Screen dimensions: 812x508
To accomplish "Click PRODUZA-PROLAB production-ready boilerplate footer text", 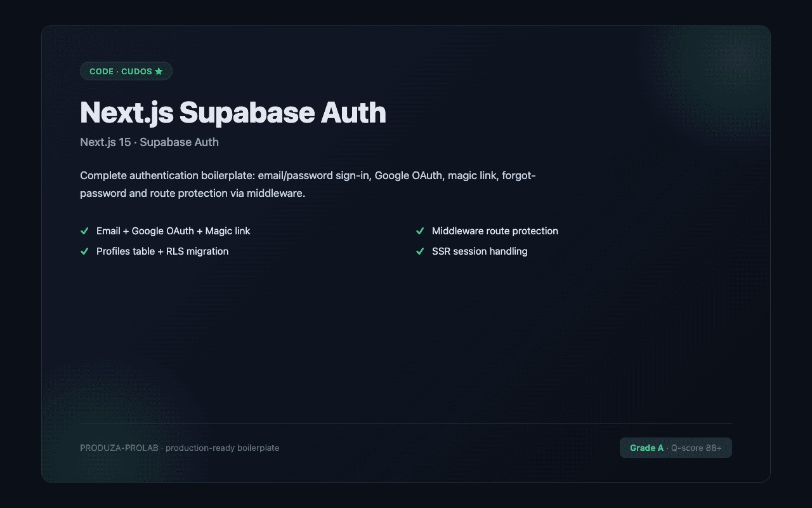I will (x=180, y=448).
